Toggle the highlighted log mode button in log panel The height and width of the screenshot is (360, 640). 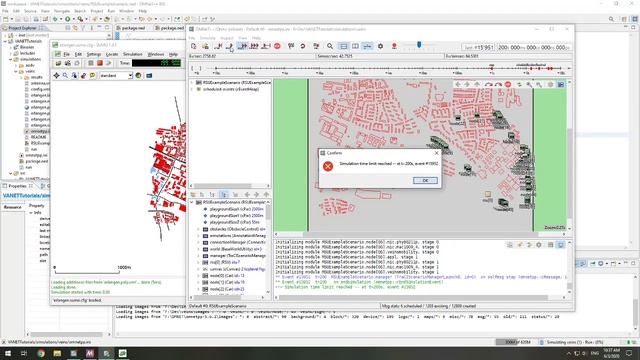pyautogui.click(x=561, y=245)
